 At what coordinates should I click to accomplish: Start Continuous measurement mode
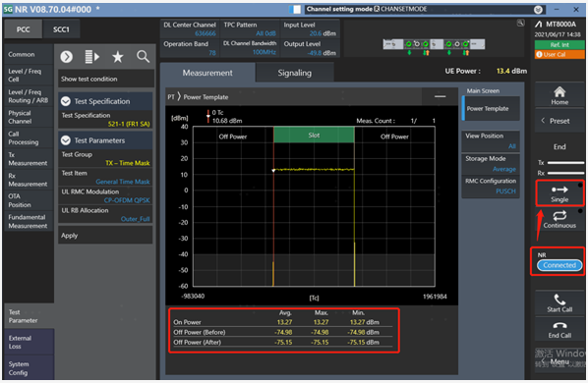pos(559,219)
